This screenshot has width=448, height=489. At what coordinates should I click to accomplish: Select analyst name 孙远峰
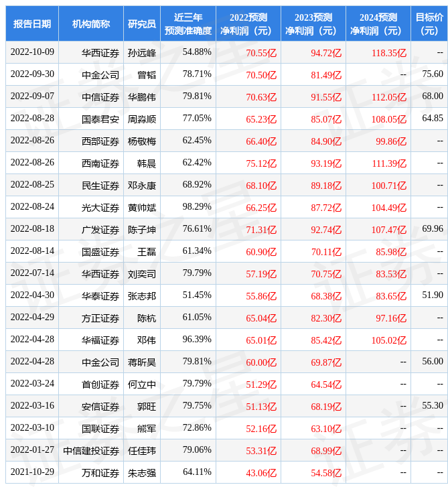tap(142, 53)
